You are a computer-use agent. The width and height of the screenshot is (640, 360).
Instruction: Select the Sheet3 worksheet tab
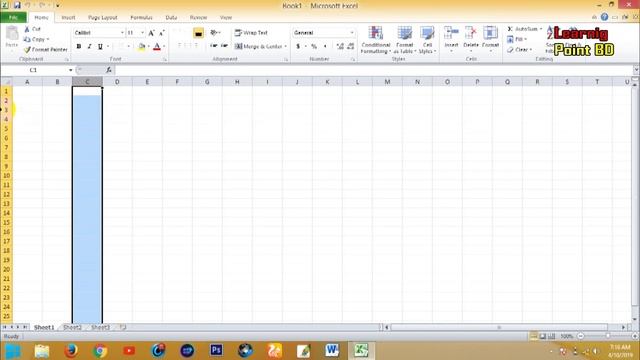click(x=100, y=327)
